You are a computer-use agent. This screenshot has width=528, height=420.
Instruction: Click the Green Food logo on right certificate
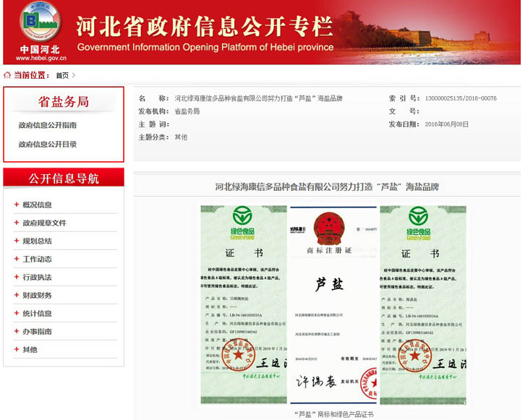(418, 223)
